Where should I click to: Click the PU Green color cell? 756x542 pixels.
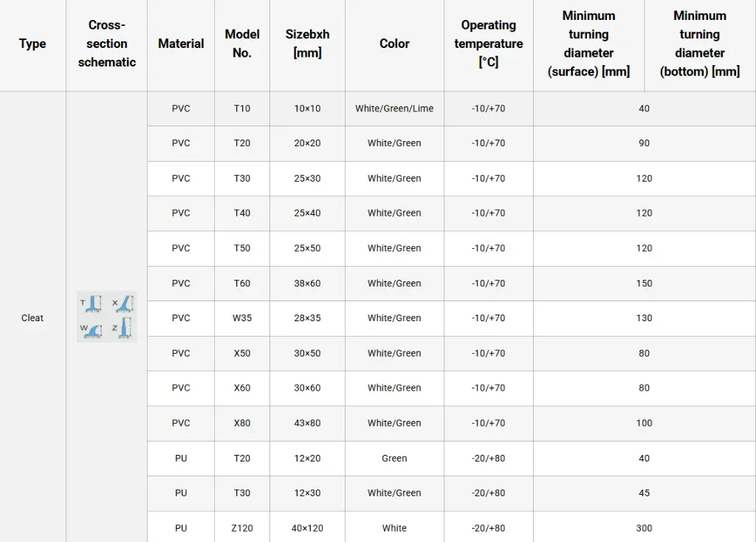[394, 459]
